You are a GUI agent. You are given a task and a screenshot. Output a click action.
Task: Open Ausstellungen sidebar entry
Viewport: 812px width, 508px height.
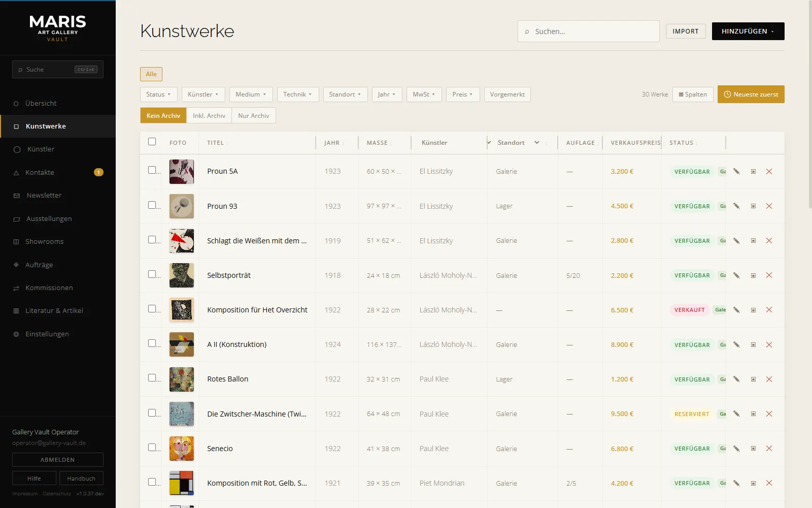tap(58, 218)
